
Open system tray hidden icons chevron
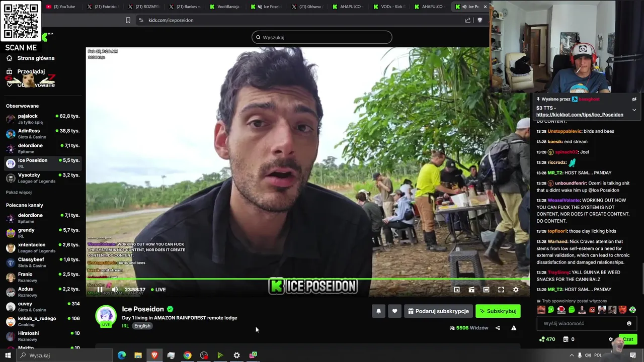coord(572,355)
